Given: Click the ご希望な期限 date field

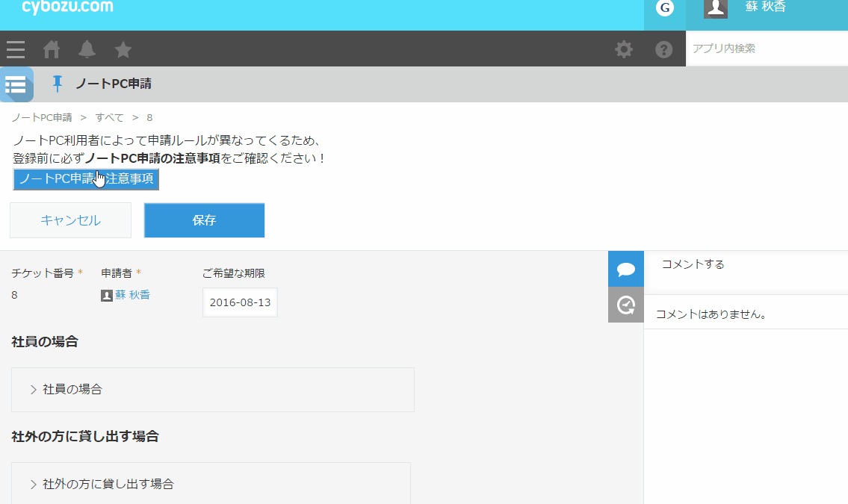Looking at the screenshot, I should (240, 302).
